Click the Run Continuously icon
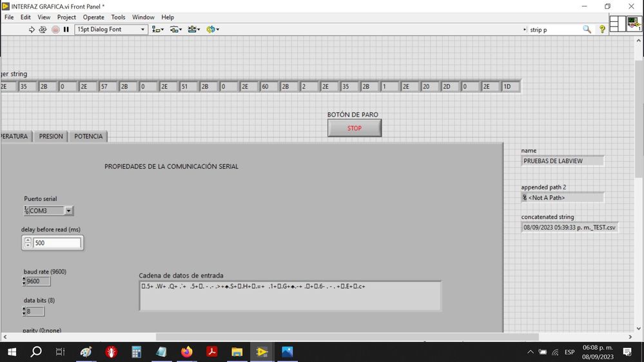Viewport: 644px width, 362px height. pyautogui.click(x=43, y=30)
